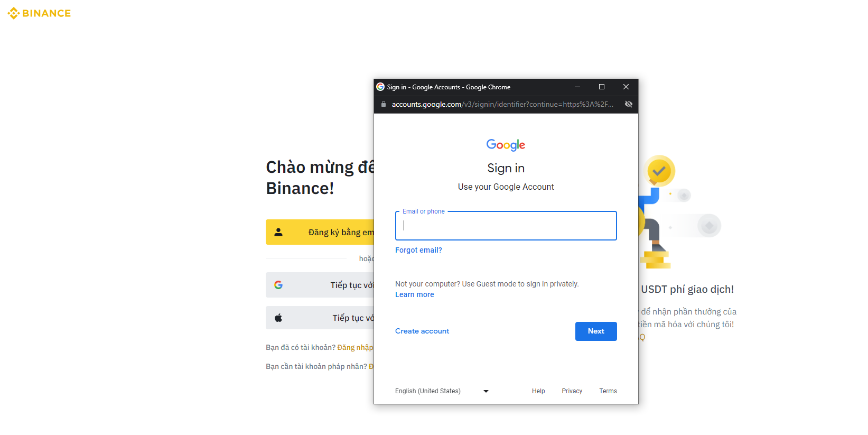Open the English (United States) language dropdown
Viewport: 868px width, 435px height.
click(x=442, y=391)
